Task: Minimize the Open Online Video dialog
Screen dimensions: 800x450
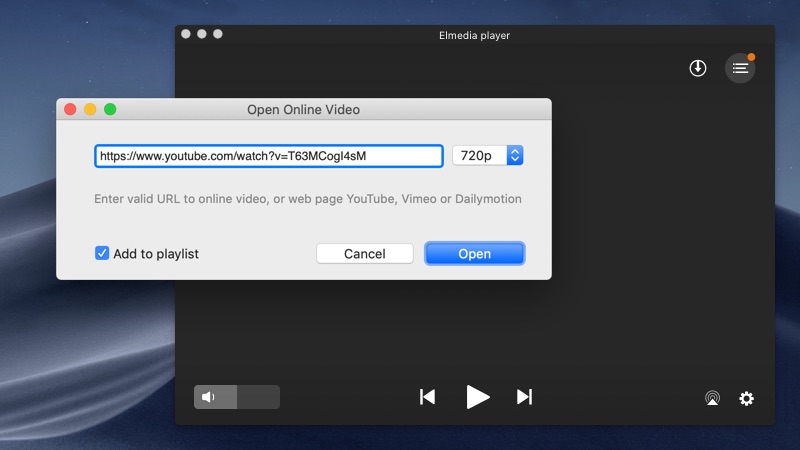Action: [x=90, y=109]
